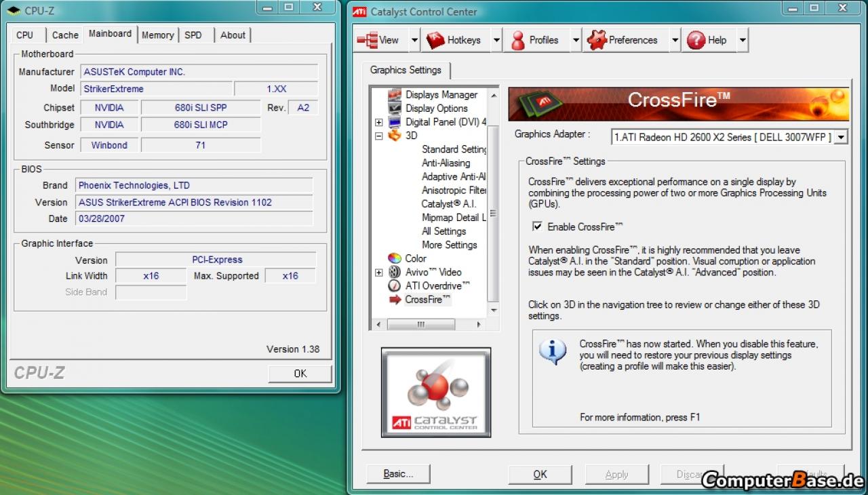868x495 pixels.
Task: Open the Profiles dropdown arrow
Action: point(576,40)
